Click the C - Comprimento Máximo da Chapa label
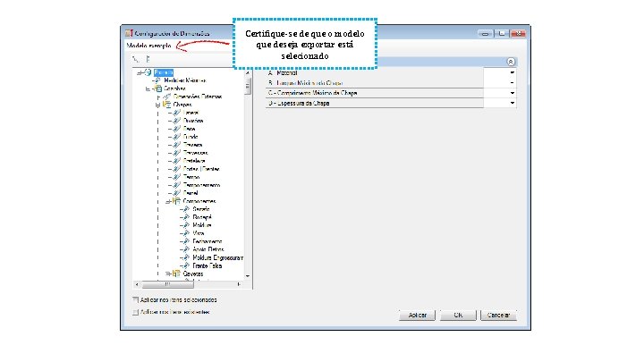The height and width of the screenshot is (362, 644). [312, 93]
